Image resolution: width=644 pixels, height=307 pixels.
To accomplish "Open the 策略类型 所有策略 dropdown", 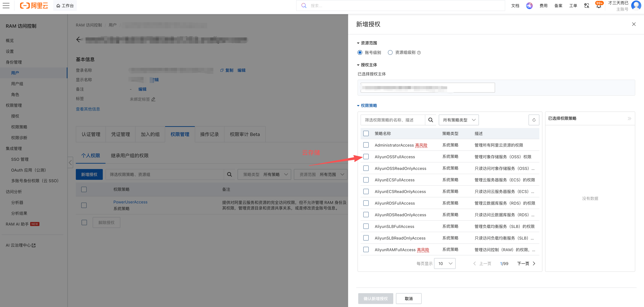I will click(264, 174).
